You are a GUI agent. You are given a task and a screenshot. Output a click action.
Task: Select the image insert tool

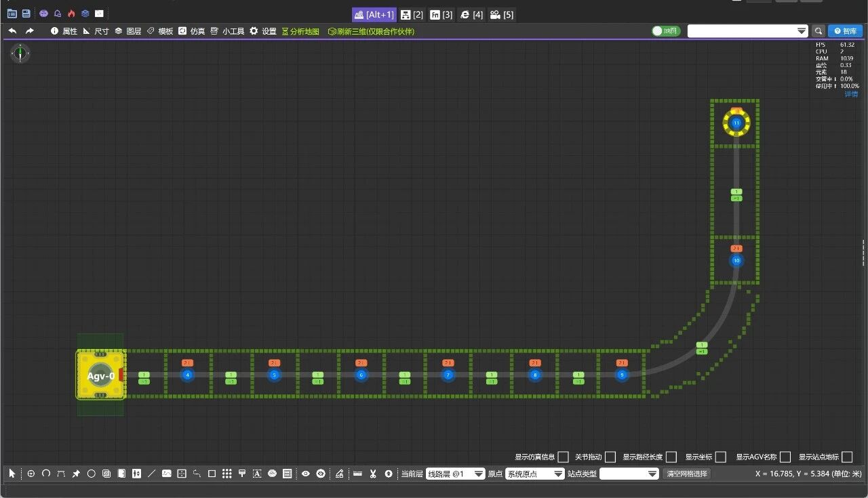pyautogui.click(x=166, y=474)
